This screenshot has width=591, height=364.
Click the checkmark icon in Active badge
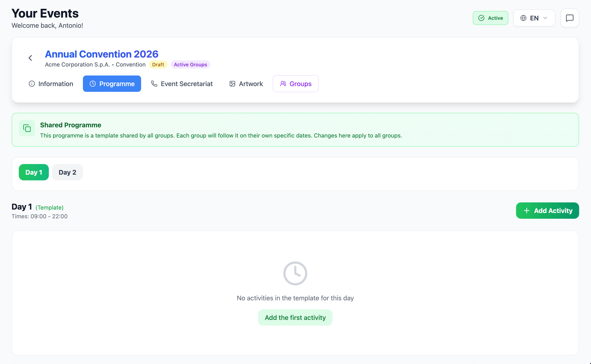[481, 18]
